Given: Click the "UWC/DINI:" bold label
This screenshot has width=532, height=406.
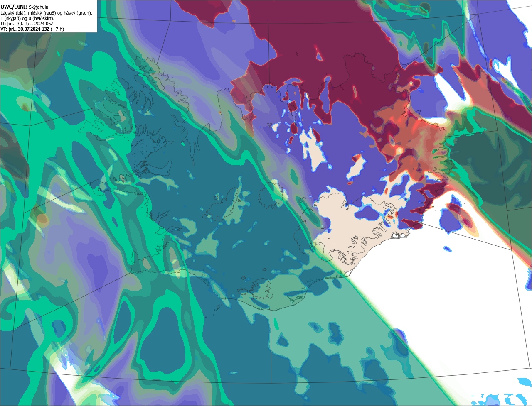Looking at the screenshot, I should 14,7.
